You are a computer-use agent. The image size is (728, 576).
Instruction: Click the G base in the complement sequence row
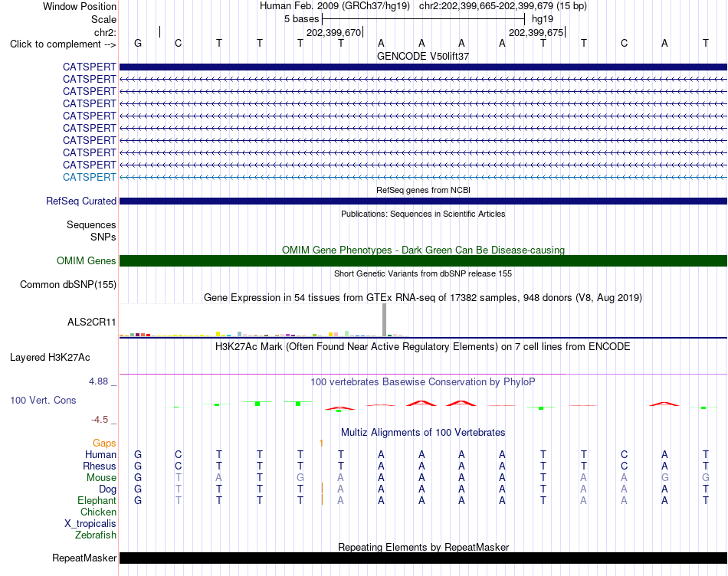pos(138,43)
